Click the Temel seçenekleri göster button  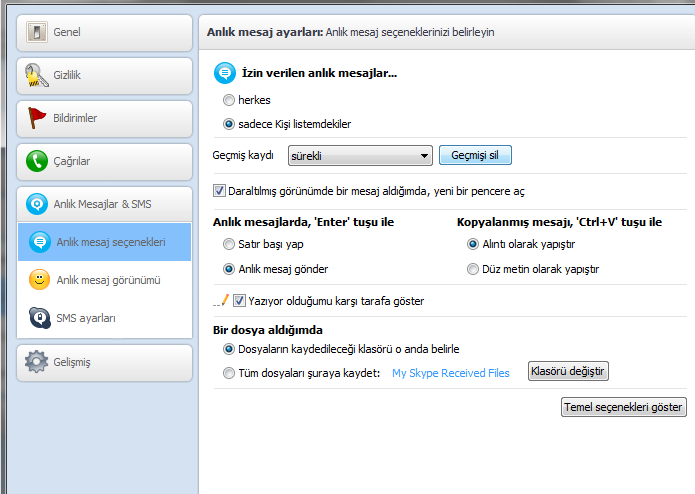(624, 407)
